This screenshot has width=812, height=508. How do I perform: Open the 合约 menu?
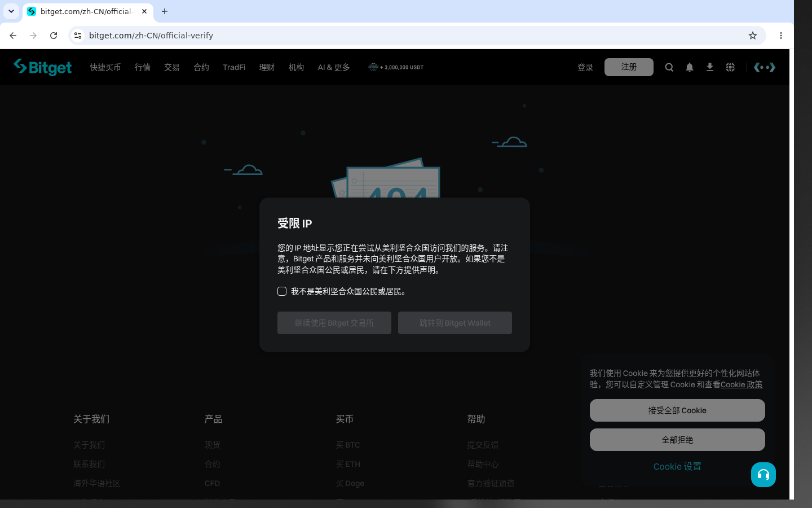[201, 67]
